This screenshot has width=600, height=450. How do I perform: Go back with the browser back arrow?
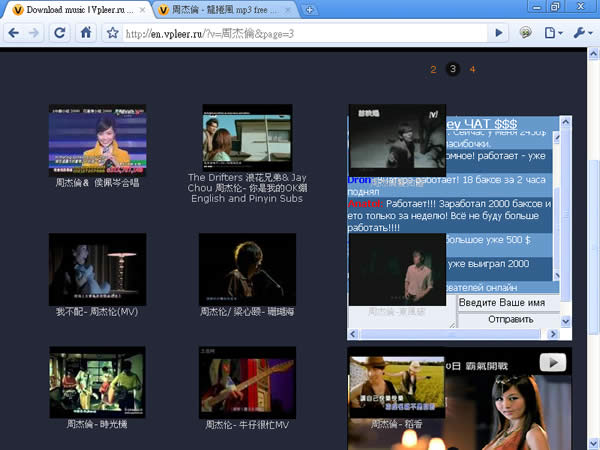coord(14,33)
